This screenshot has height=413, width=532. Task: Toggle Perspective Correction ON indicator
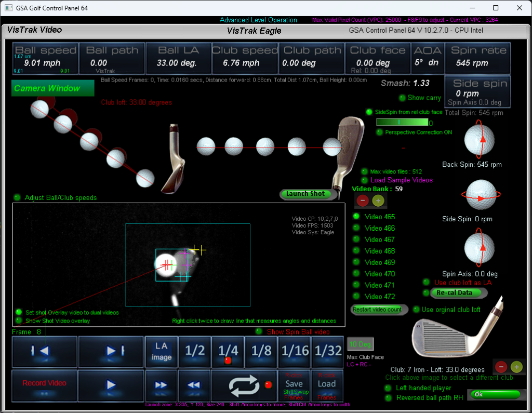pyautogui.click(x=380, y=132)
